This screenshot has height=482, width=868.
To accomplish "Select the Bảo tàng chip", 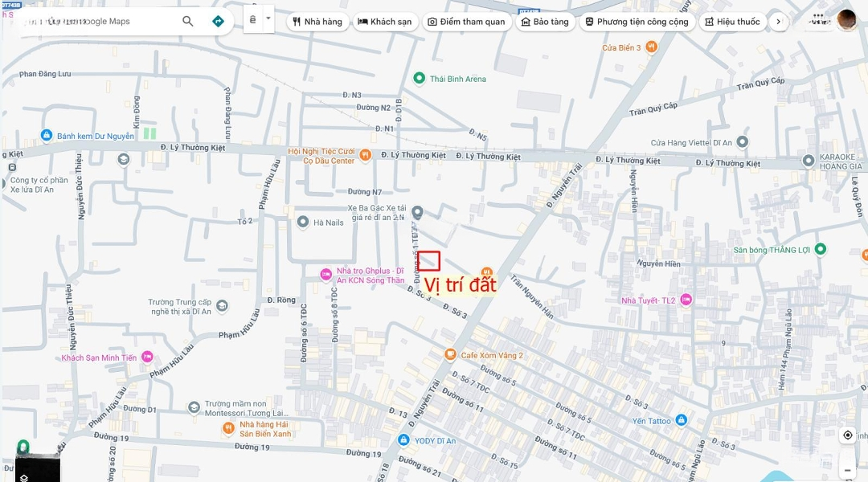I will point(545,22).
